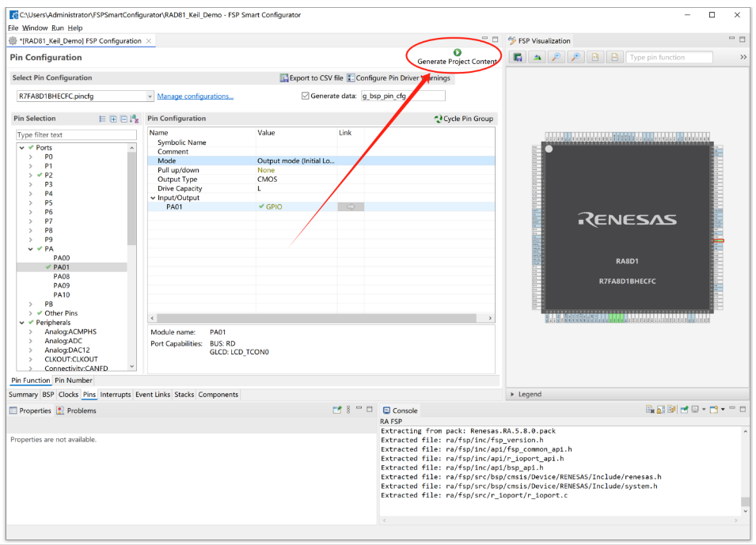Click the Type filter text field
The image size is (756, 545).
click(76, 135)
